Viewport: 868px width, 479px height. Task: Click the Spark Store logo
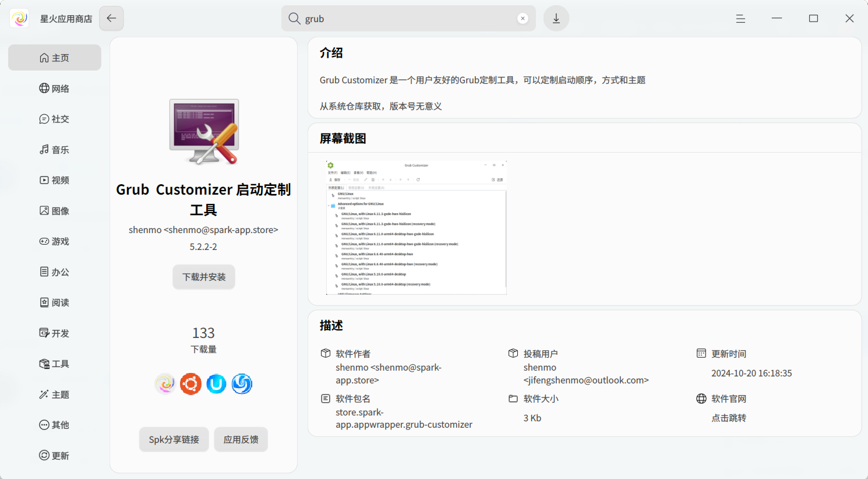[x=19, y=19]
